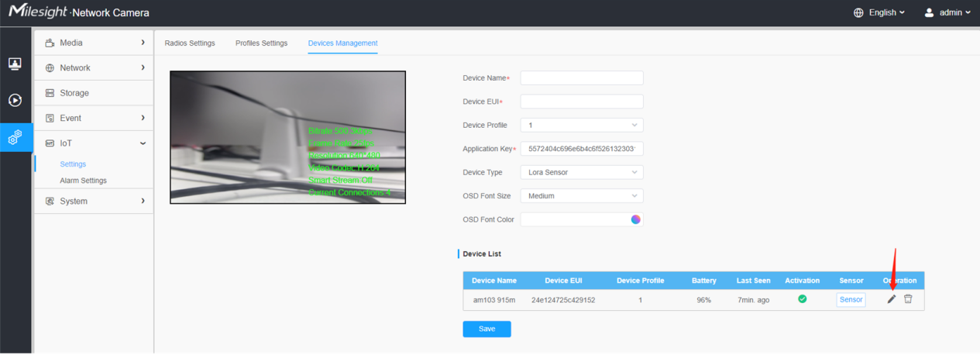The image size is (980, 355).
Task: Click the Sensor button for am103 915m
Action: tap(851, 299)
